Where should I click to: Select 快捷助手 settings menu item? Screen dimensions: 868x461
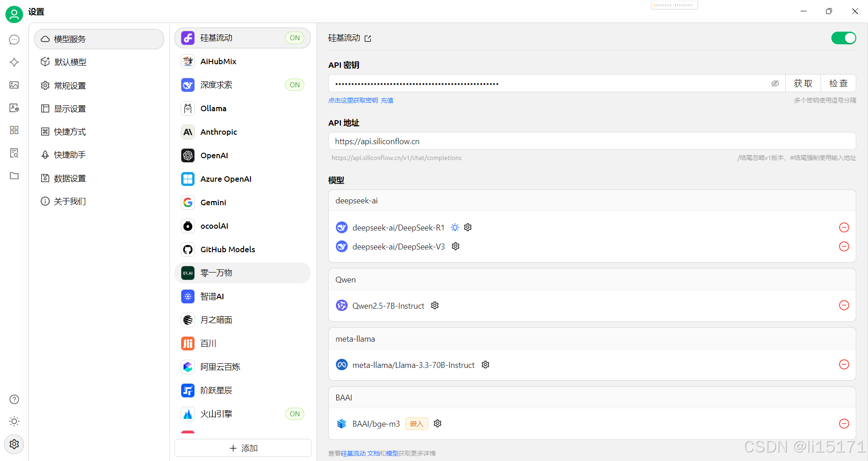[99, 155]
